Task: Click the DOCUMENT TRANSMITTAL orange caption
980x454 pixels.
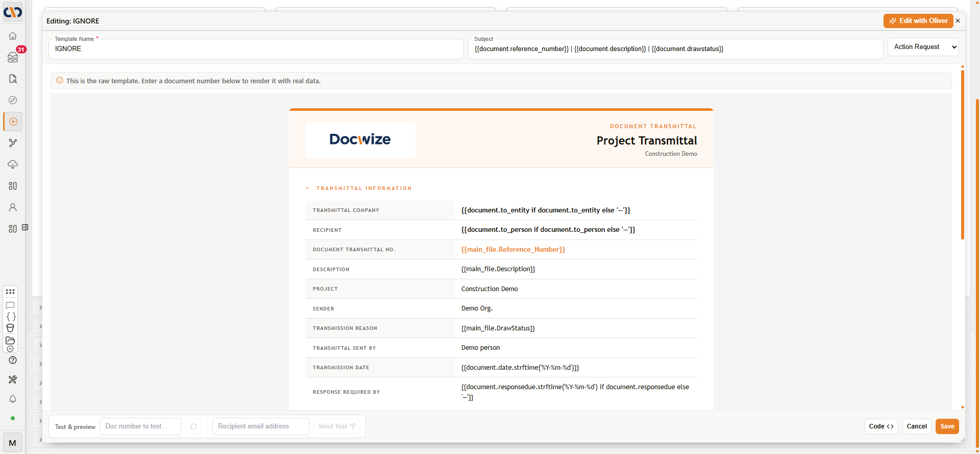Action: pyautogui.click(x=653, y=127)
